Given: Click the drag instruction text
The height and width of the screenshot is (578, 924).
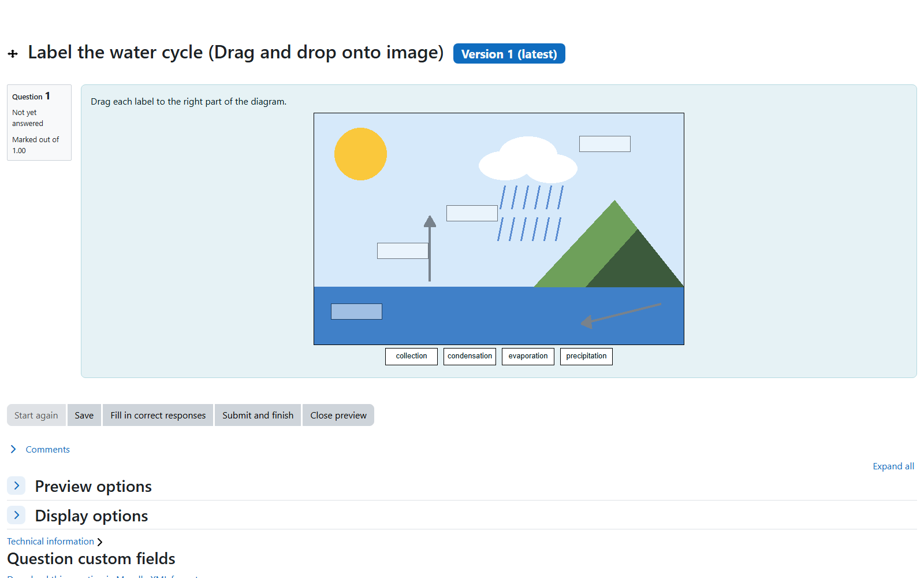Looking at the screenshot, I should (x=188, y=101).
